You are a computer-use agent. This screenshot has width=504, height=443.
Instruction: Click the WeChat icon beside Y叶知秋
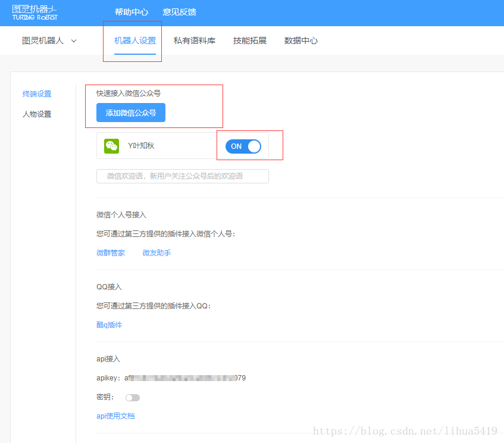[x=111, y=146]
